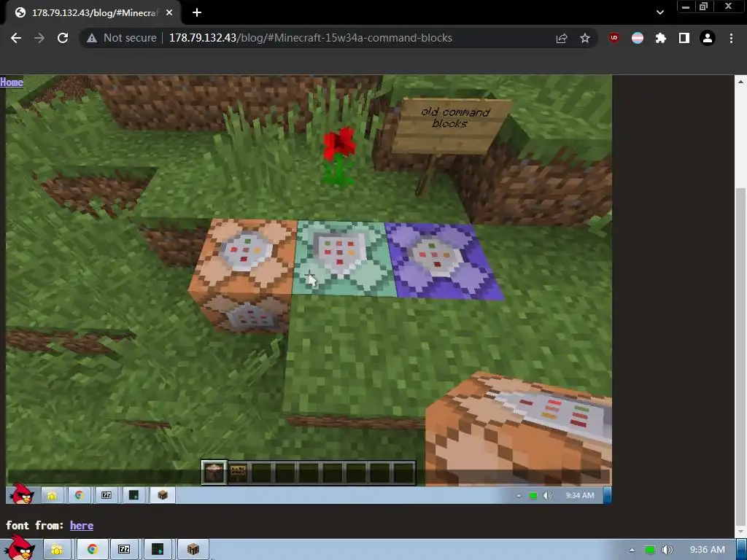This screenshot has height=560, width=747.
Task: Click the address bar URL field
Action: pyautogui.click(x=310, y=38)
